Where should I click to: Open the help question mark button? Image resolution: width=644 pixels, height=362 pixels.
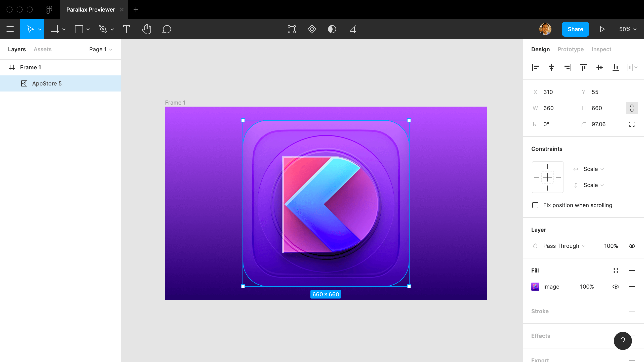point(623,341)
